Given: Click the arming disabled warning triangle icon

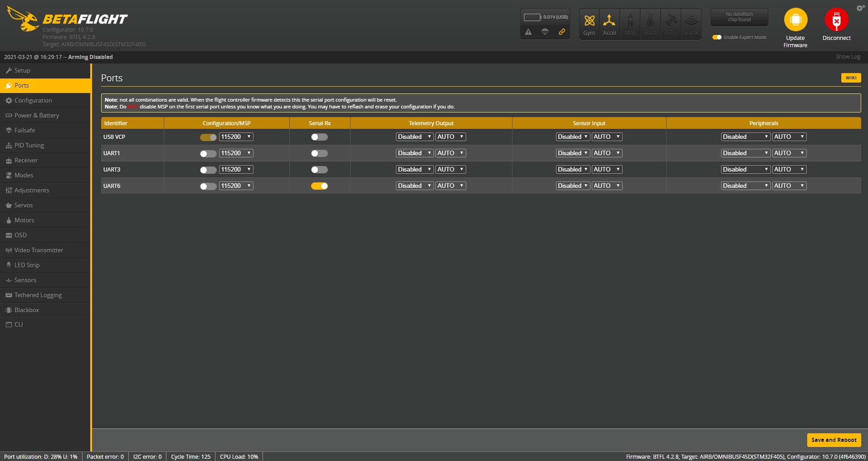Looking at the screenshot, I should click(528, 32).
